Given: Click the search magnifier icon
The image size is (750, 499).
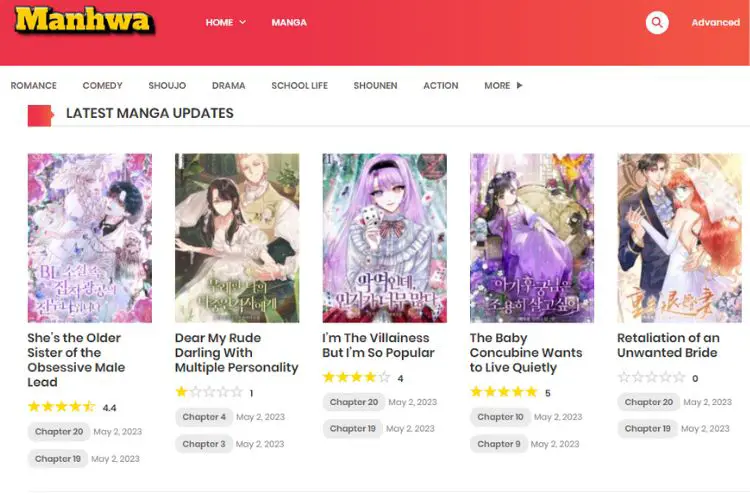Looking at the screenshot, I should coord(657,22).
